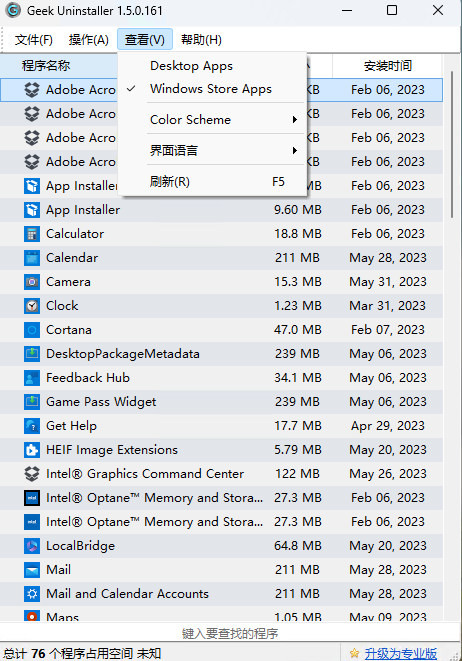Click the Mail and Calendar Accounts gear icon
This screenshot has width=462, height=661.
coord(32,594)
